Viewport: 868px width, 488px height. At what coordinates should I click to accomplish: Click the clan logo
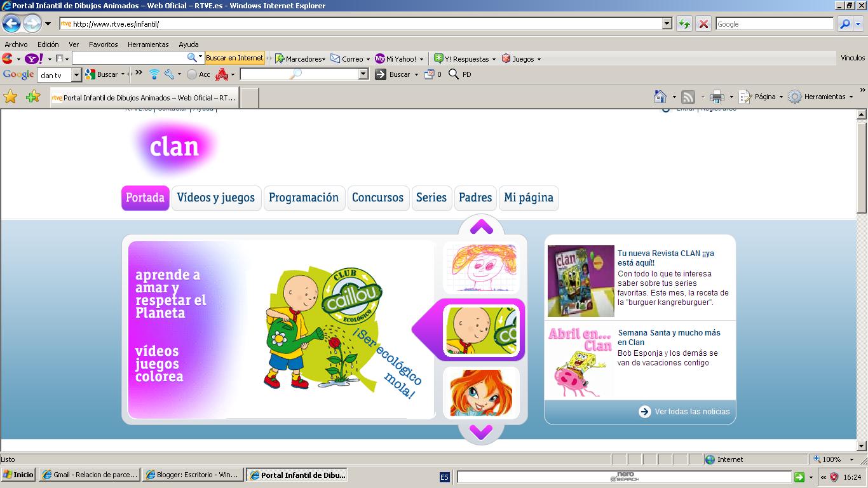click(x=175, y=147)
